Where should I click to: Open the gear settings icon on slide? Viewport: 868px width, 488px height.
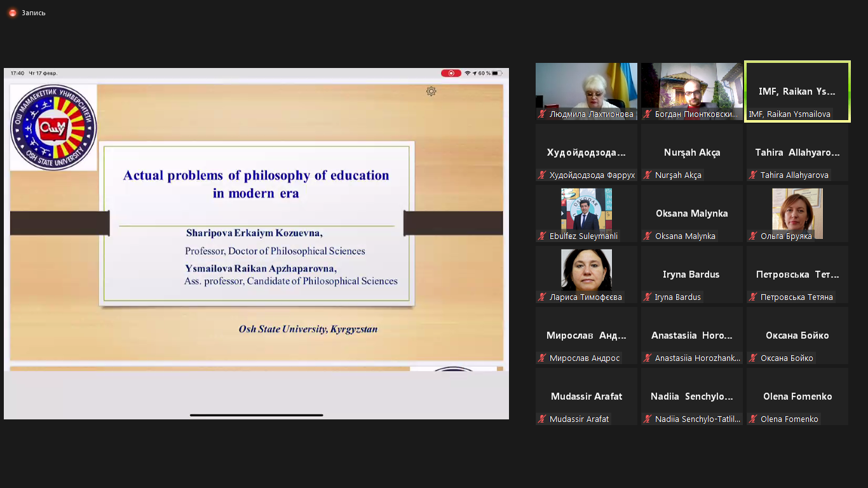[x=431, y=91]
